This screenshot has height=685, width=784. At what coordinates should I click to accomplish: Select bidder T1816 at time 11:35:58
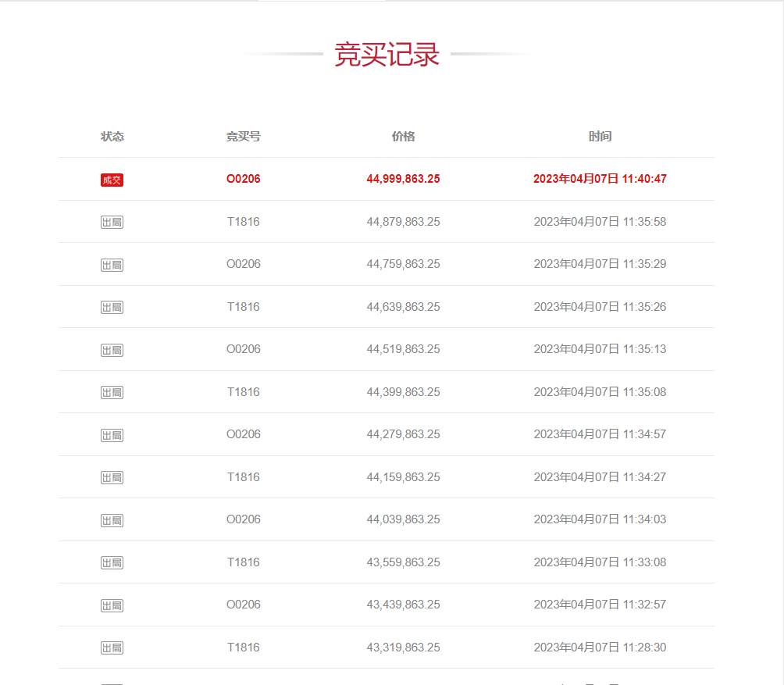pyautogui.click(x=244, y=222)
